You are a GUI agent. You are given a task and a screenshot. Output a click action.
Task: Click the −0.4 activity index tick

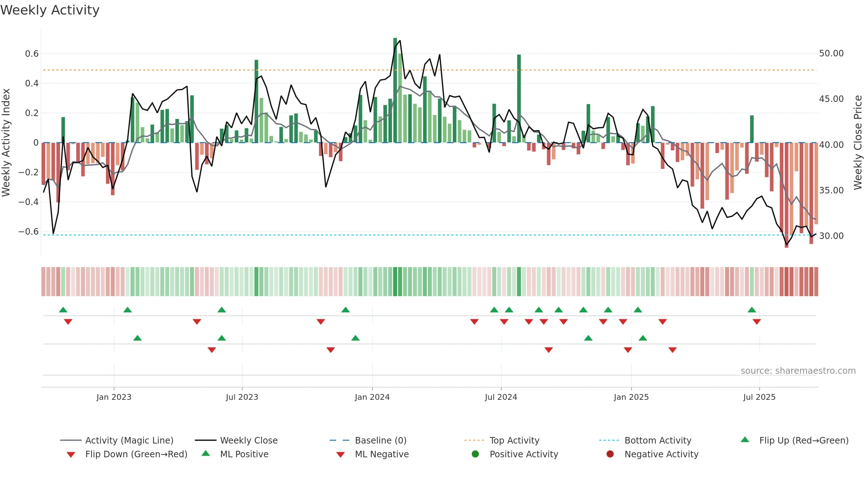coord(29,202)
